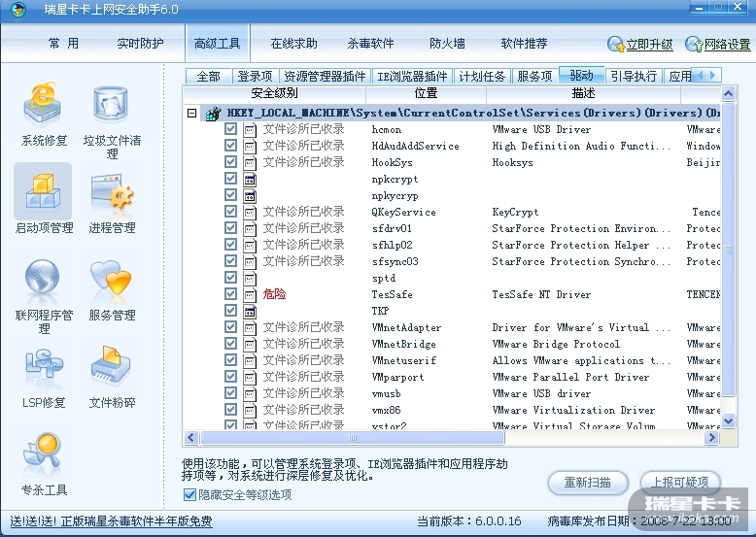Toggle the vmusb driver checkbox

230,392
